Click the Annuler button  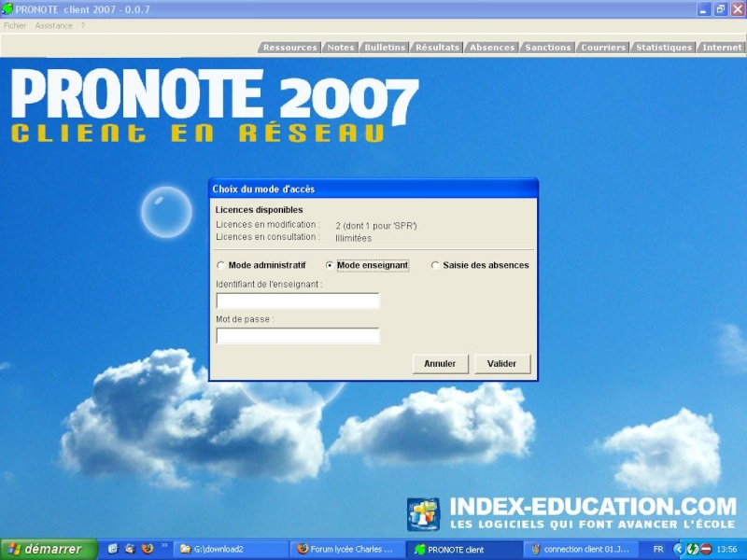440,364
